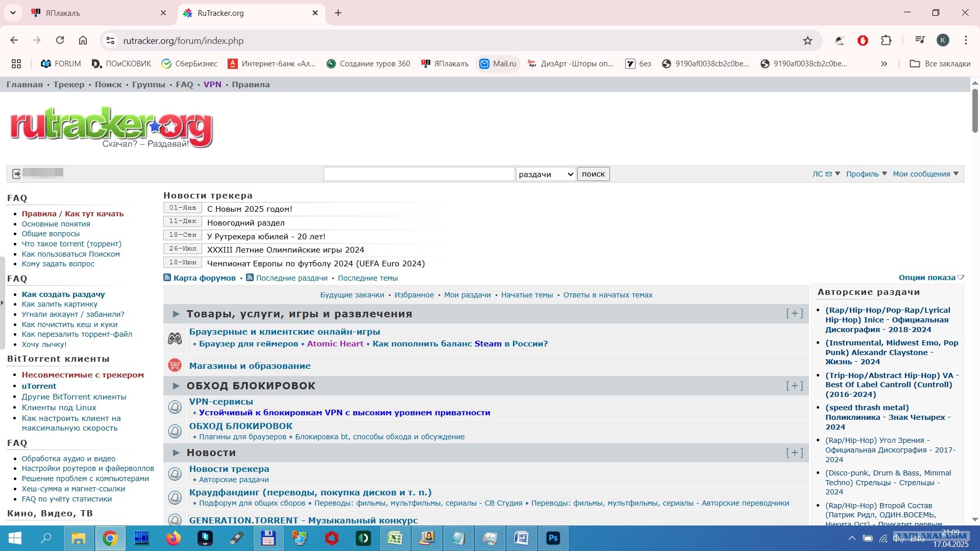Open Windows taskbar search
This screenshot has width=980, height=551.
point(46,538)
